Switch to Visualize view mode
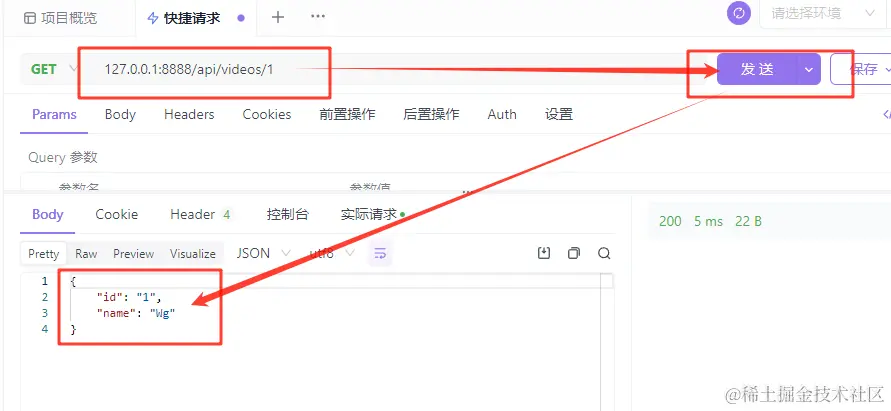The width and height of the screenshot is (891, 411). coord(193,254)
